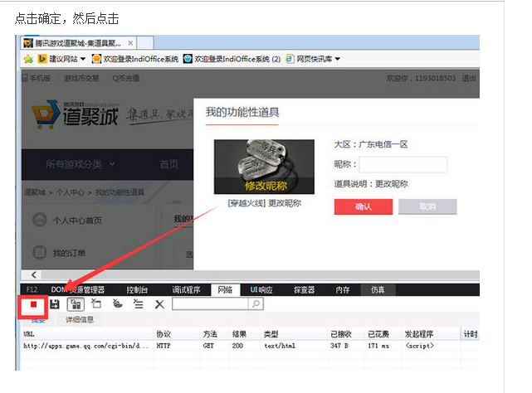Click the clear-entries-on-navigate list icon
The width and height of the screenshot is (532, 393).
(139, 303)
